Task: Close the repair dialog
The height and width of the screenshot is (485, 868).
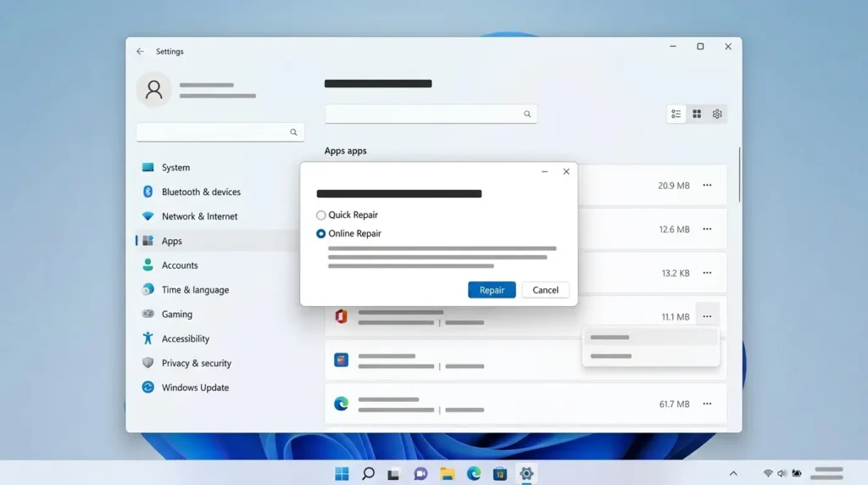Action: [x=565, y=171]
